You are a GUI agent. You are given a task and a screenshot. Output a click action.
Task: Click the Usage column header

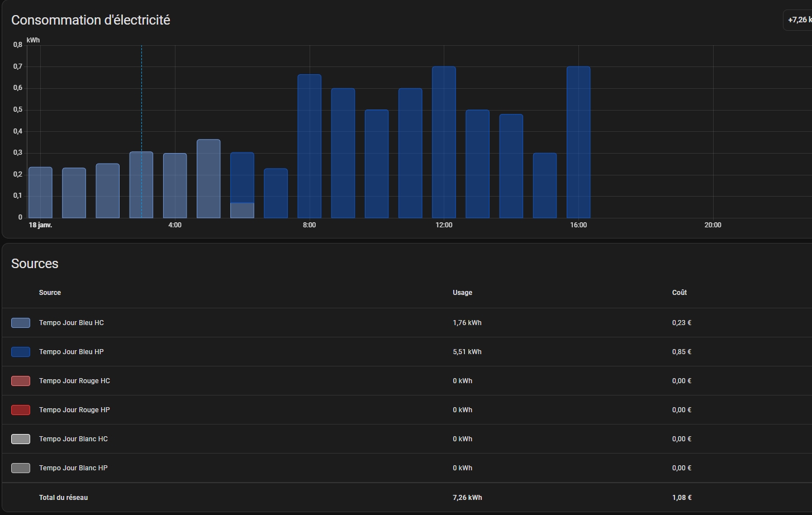coord(462,293)
